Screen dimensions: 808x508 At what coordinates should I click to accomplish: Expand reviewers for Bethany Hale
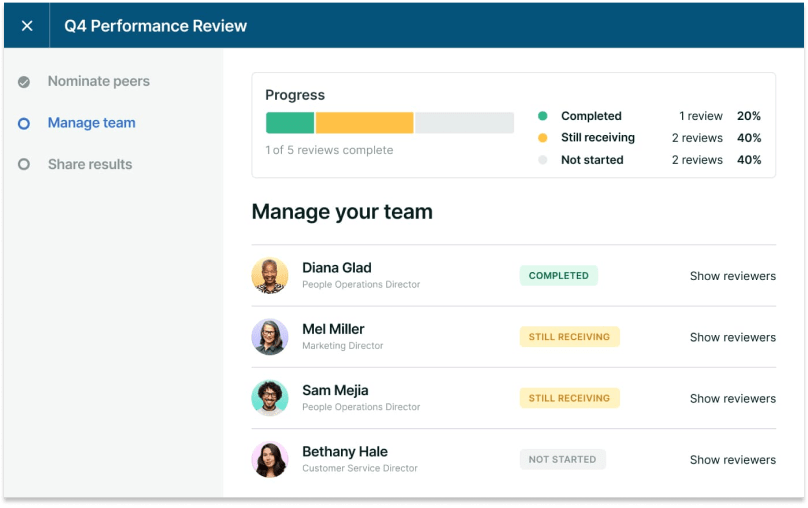click(732, 460)
